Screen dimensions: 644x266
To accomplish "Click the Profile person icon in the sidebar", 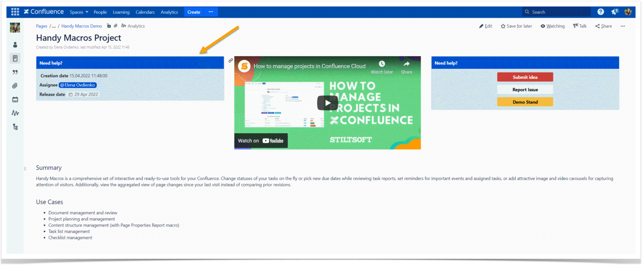I will (15, 44).
